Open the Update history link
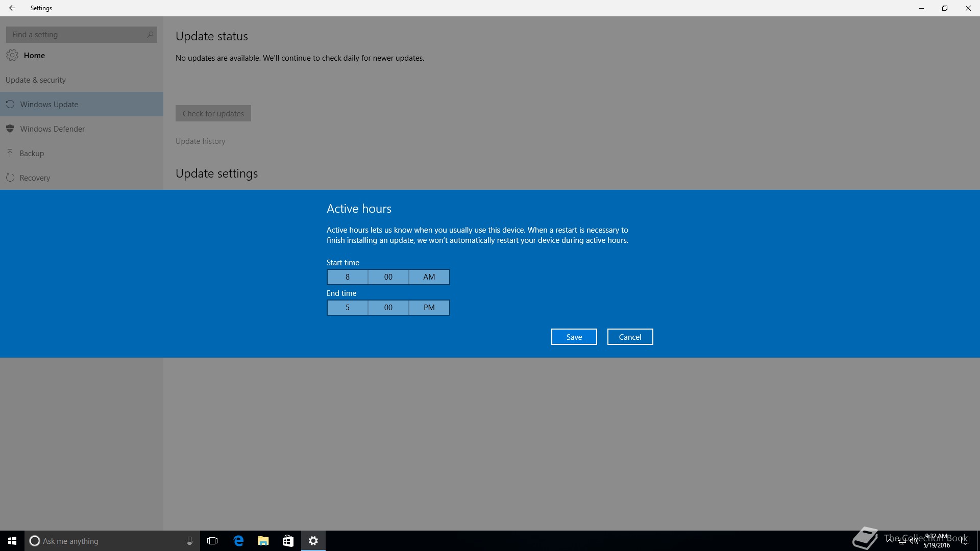Viewport: 980px width, 551px height. click(x=201, y=141)
